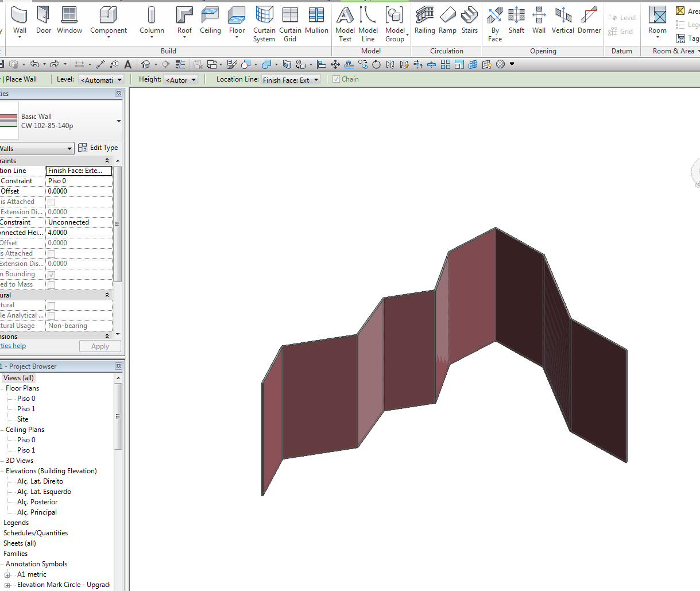Toggle the Room Bounding checkbox
The image size is (700, 591).
pos(51,275)
